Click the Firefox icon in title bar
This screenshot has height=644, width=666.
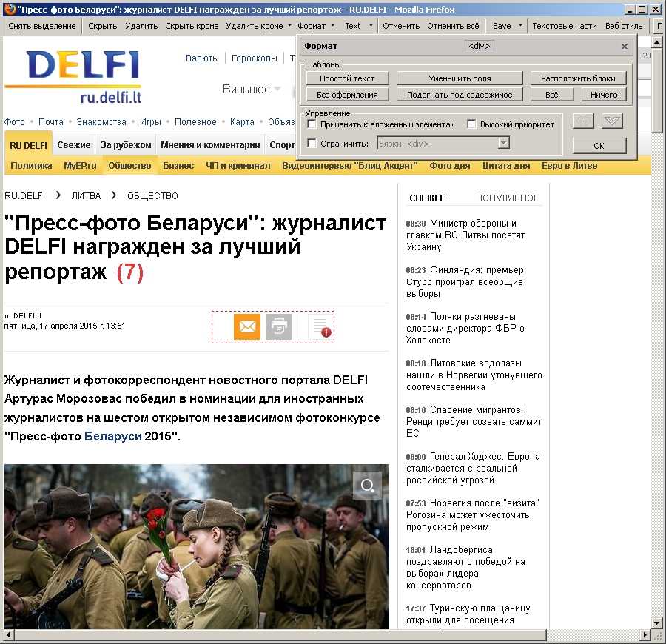9,9
